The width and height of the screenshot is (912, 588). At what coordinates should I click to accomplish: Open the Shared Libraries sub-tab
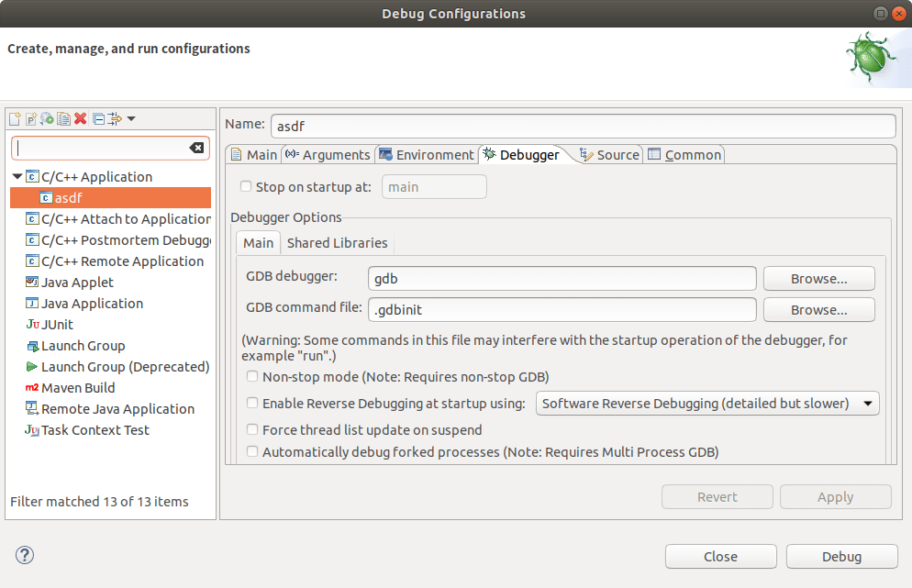(337, 243)
